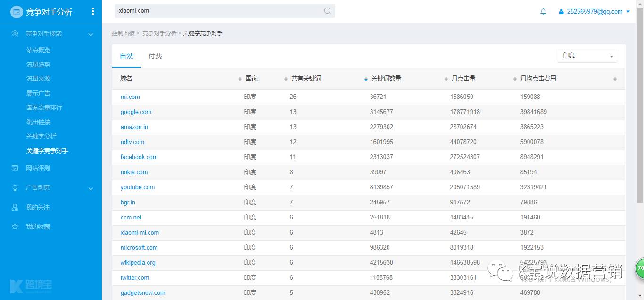Screen dimensions: 644x300
Task: Click mi.com keyword count 36721
Action: 378,97
